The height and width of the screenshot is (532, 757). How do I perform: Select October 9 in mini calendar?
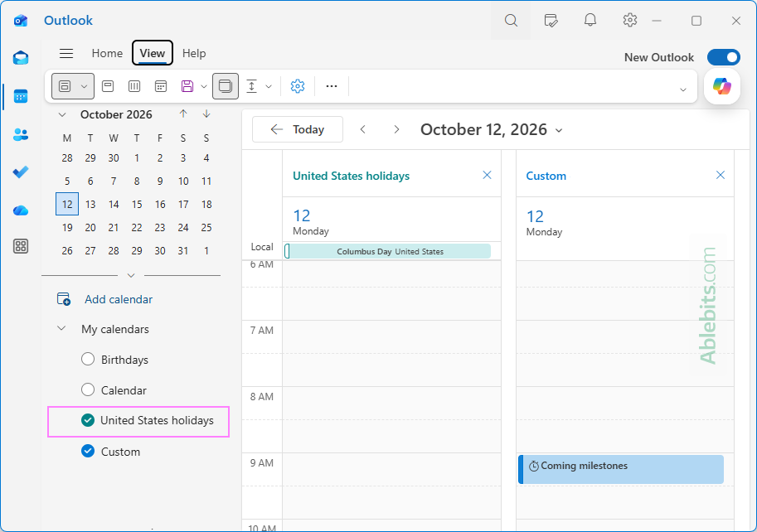tap(160, 181)
